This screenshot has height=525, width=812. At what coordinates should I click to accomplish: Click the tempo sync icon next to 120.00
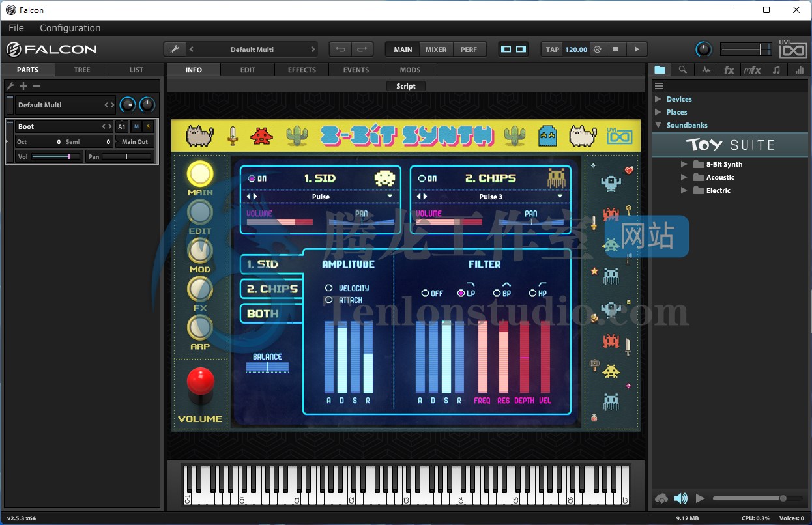(598, 50)
